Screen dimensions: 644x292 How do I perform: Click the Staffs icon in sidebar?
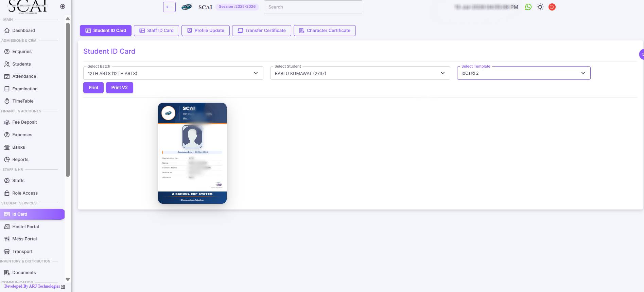7,181
